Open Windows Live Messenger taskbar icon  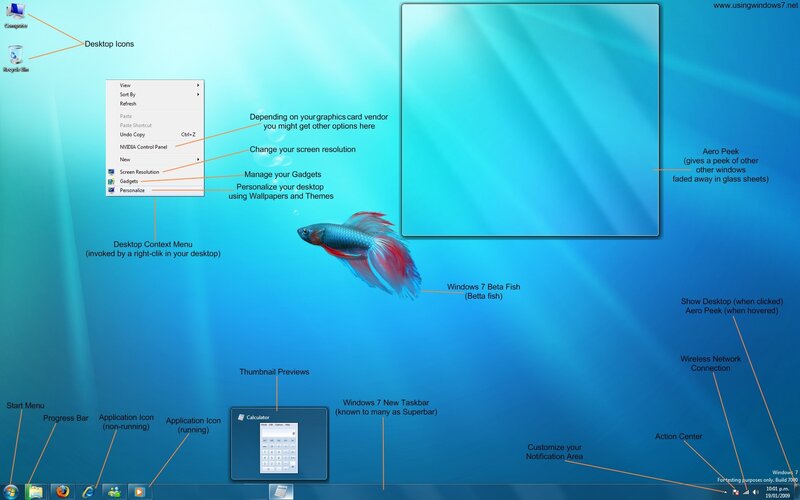coord(114,492)
